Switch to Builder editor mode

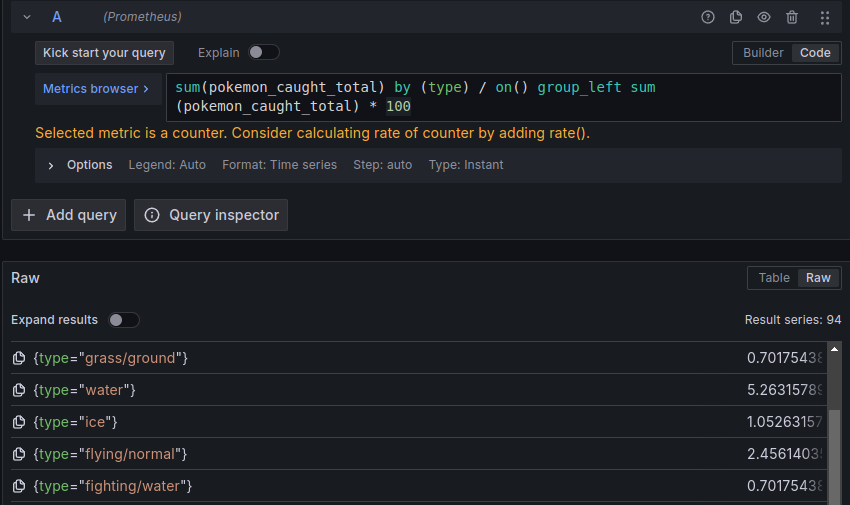coord(763,53)
